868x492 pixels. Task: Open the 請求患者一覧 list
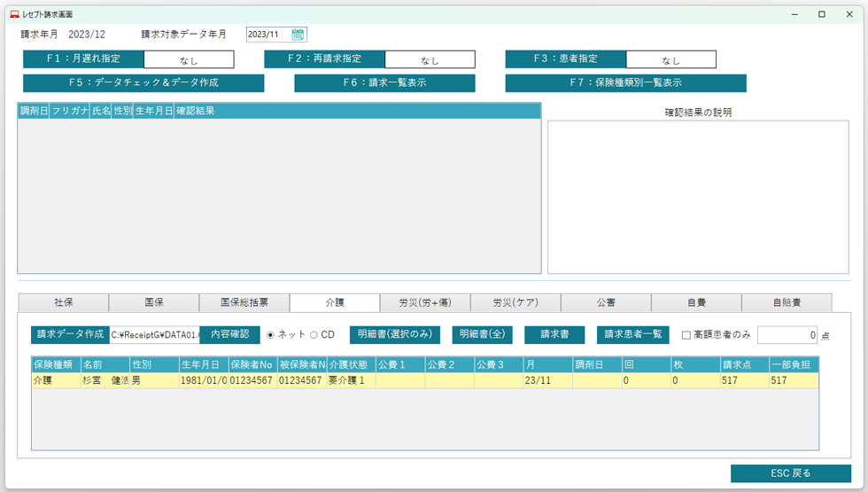(x=632, y=335)
